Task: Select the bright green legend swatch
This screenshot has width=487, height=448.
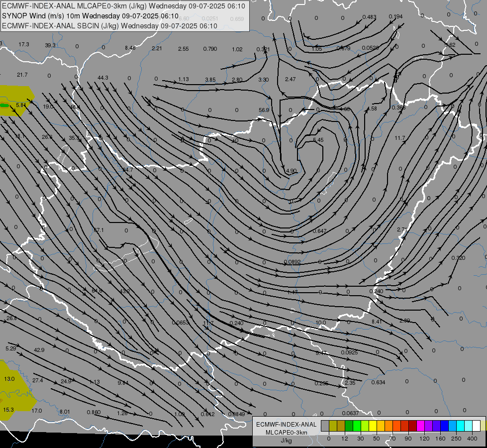Action: (x=357, y=426)
